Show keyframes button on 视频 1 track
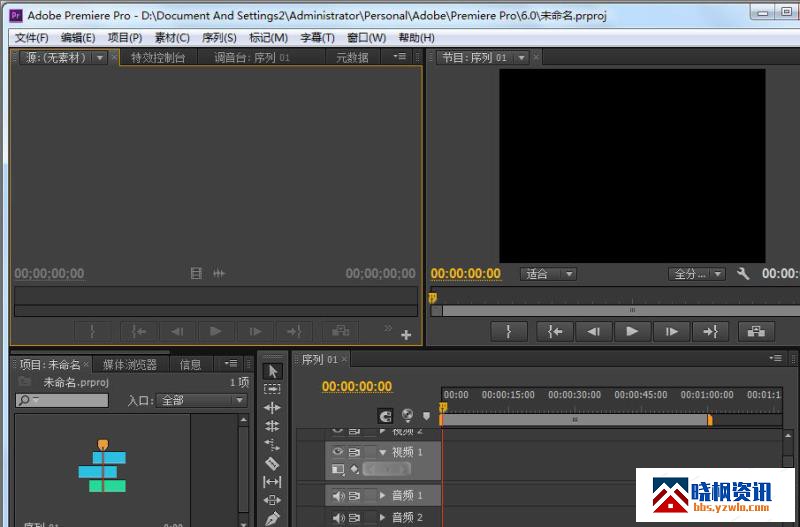The image size is (800, 527). [355, 469]
